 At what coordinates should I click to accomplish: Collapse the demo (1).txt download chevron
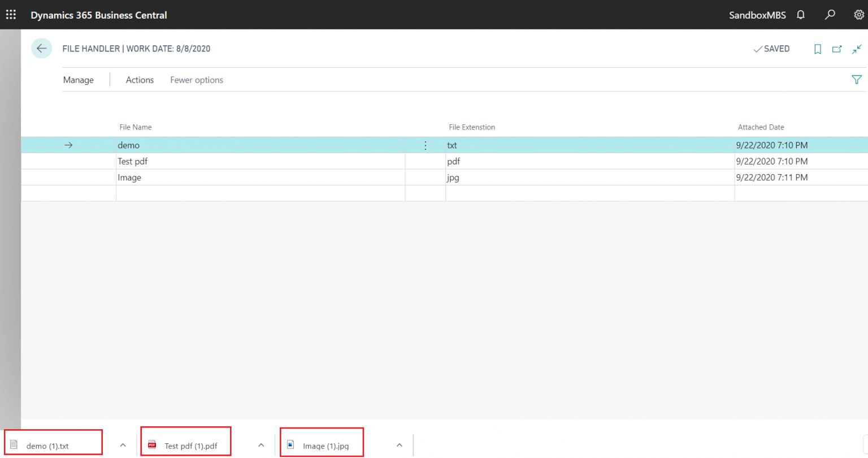coord(123,445)
